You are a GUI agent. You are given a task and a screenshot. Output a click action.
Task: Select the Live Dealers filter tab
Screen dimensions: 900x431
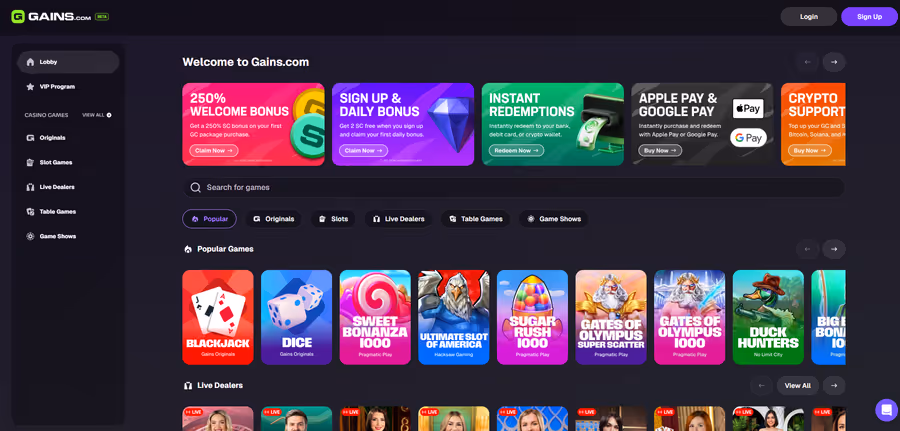[398, 219]
